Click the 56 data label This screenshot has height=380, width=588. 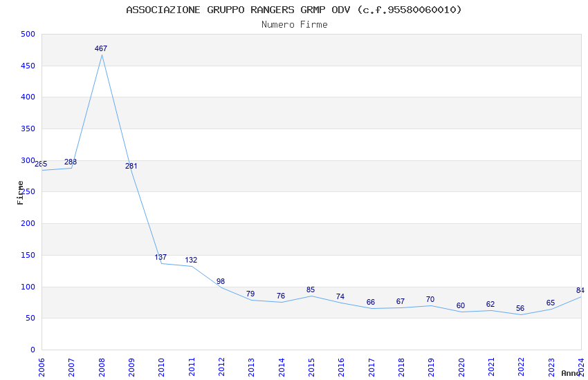coord(520,309)
